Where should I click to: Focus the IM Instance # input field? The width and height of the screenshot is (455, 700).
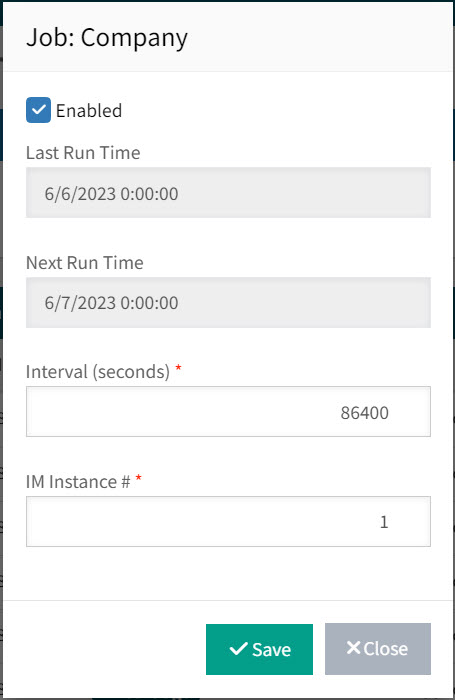[228, 521]
